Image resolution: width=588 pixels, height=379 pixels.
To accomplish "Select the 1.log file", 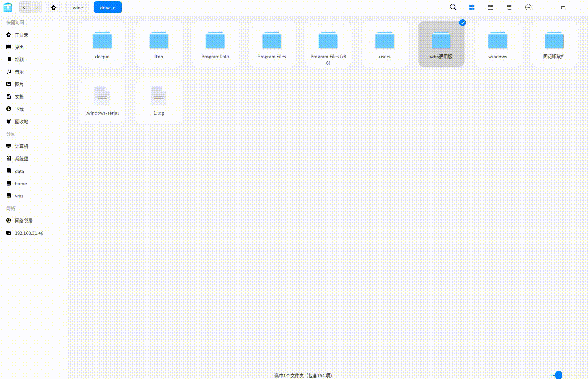I will [x=159, y=101].
